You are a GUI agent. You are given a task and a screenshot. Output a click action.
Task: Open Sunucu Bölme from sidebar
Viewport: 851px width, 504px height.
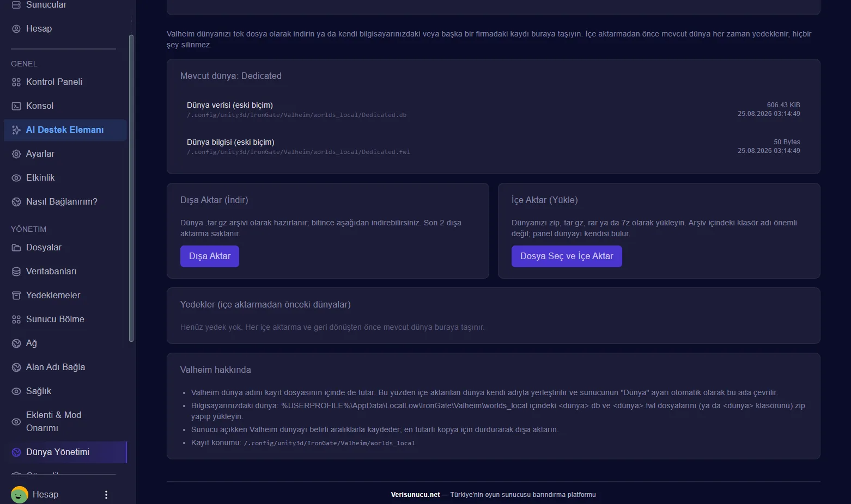point(65,319)
